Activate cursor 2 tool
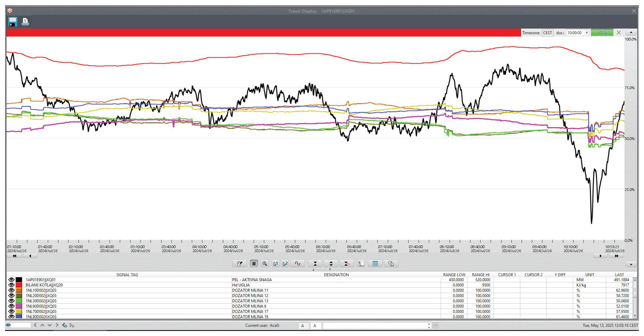Viewport: 644px width, 336px height. point(285,263)
